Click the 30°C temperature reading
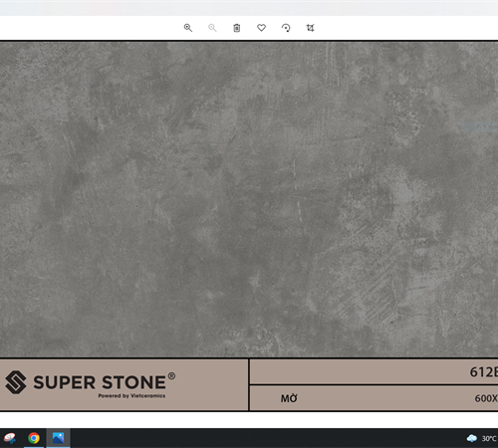Screen dimensions: 498x448 coord(489,439)
